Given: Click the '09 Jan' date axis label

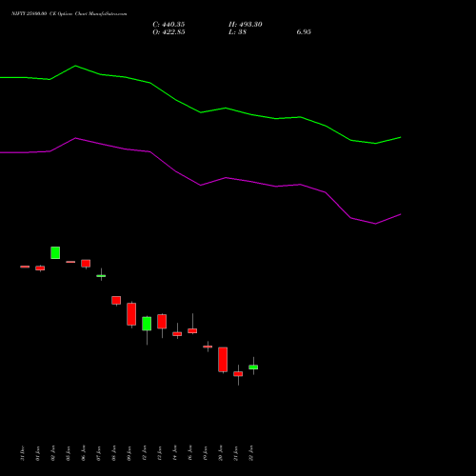Looking at the screenshot, I should [129, 453].
